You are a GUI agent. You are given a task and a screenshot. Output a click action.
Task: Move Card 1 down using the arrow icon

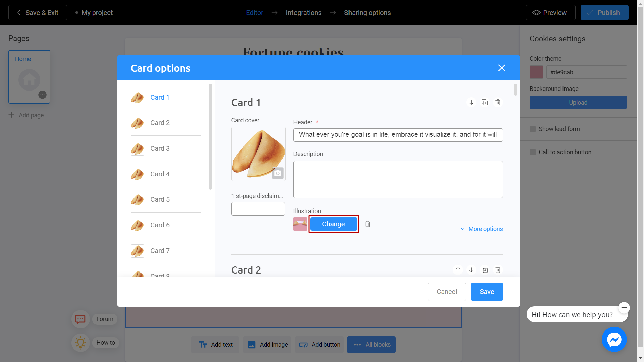click(471, 102)
